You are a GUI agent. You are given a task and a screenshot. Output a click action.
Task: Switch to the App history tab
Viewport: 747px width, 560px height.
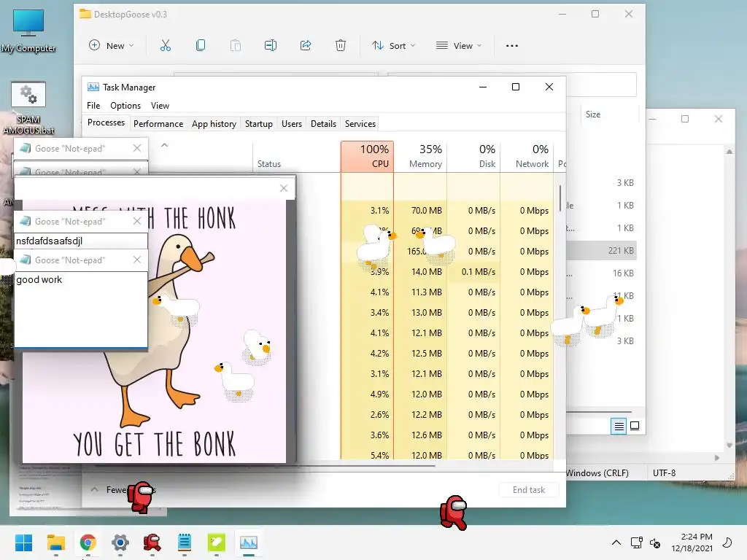point(214,124)
